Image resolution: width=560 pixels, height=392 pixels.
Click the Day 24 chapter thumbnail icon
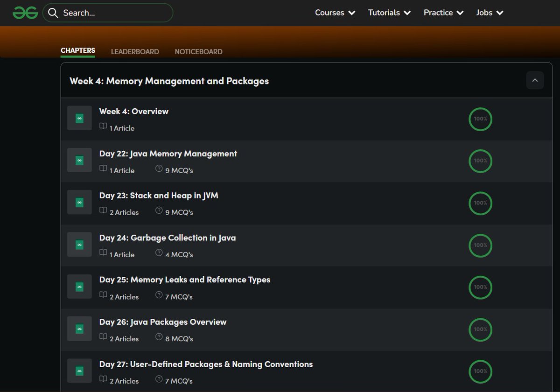pyautogui.click(x=79, y=244)
